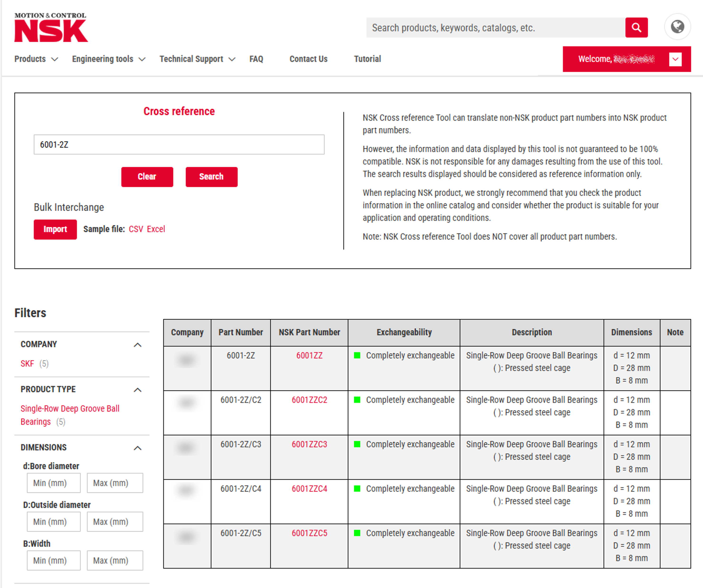Viewport: 703px width, 588px height.
Task: Click the Search button below the input
Action: (211, 177)
